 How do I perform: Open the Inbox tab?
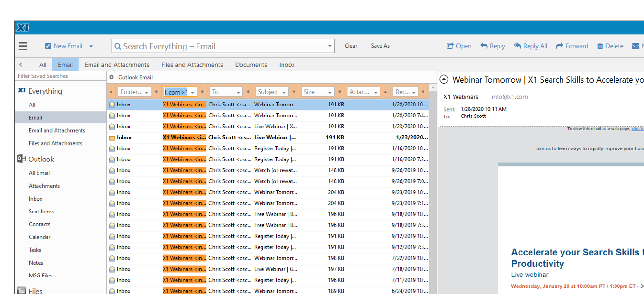(287, 65)
